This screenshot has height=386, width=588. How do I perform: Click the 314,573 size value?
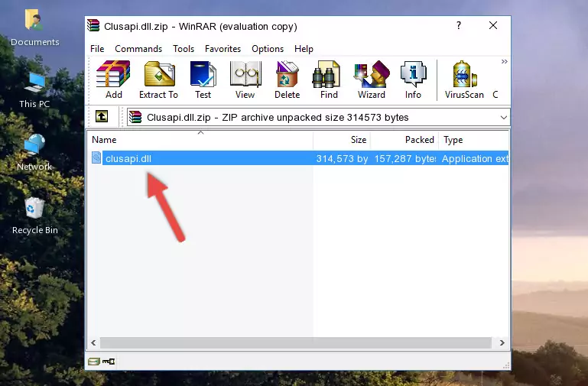click(x=342, y=158)
